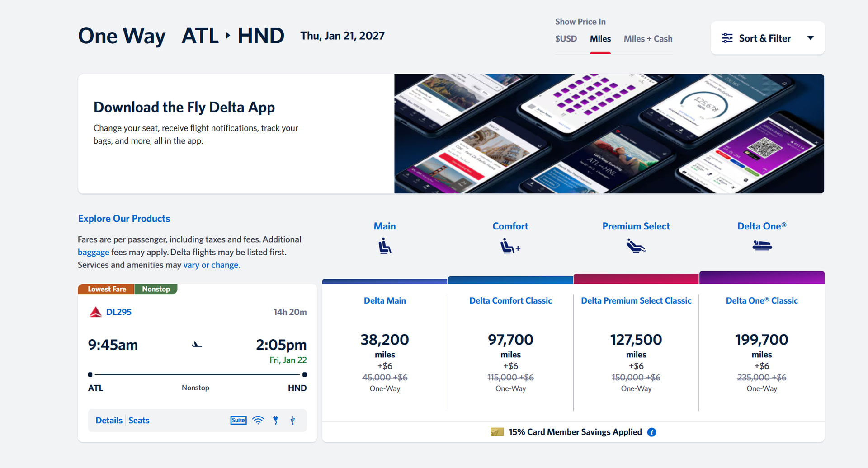Open card member savings info icon
Screen dimensions: 868x468
tap(651, 432)
